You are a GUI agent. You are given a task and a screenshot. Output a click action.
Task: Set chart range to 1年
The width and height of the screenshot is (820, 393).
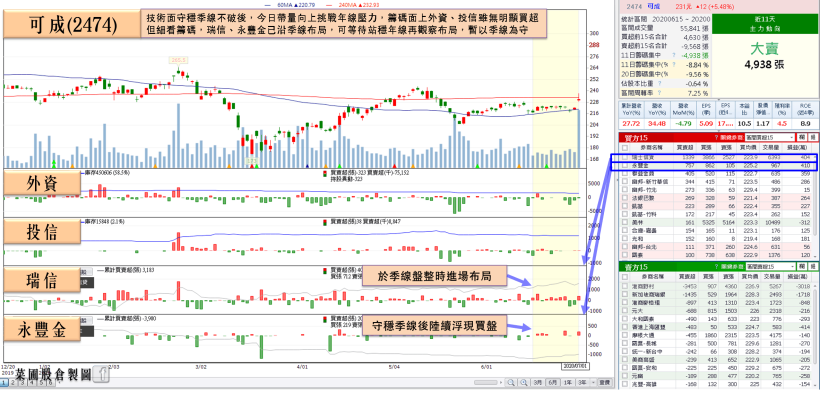[x=568, y=382]
